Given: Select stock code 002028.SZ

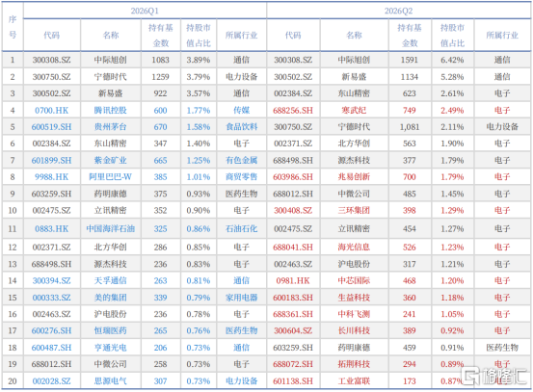Looking at the screenshot, I should tap(52, 381).
